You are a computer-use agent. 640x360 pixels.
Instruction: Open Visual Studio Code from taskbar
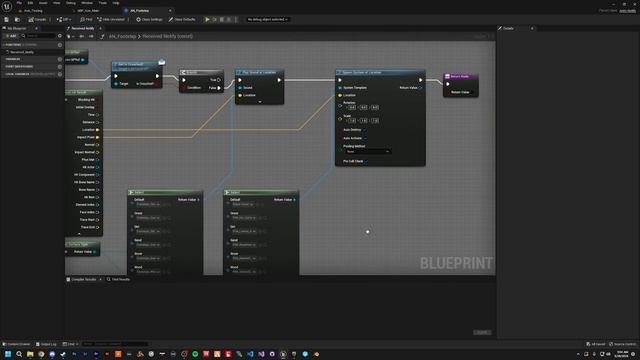[250, 354]
